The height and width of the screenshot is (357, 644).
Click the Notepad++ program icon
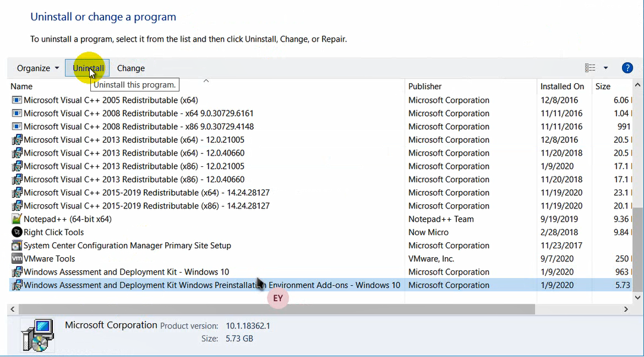tap(17, 219)
